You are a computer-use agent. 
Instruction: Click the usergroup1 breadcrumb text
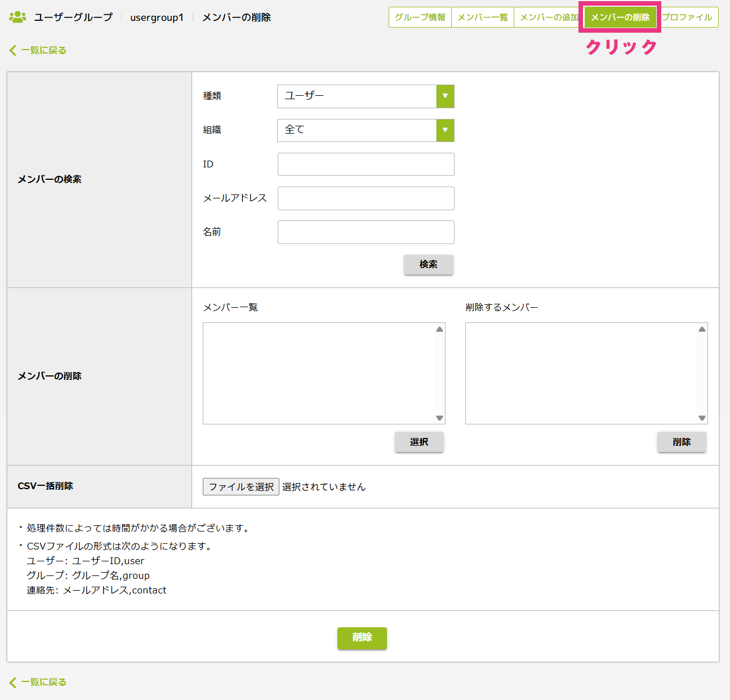[157, 17]
